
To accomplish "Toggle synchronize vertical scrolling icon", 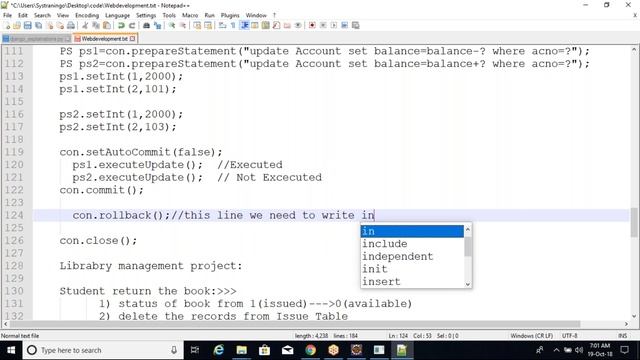I will click(x=197, y=25).
